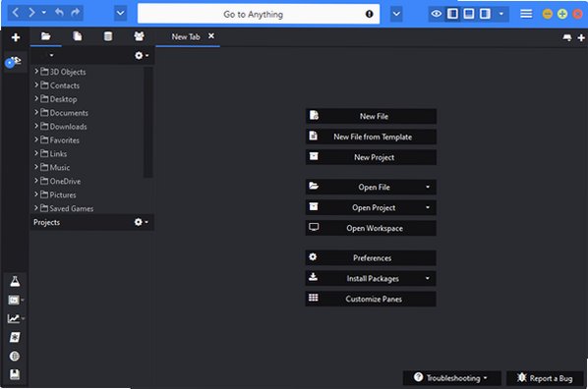This screenshot has width=588, height=389.
Task: Click the info icon in Go to Anything
Action: point(370,14)
